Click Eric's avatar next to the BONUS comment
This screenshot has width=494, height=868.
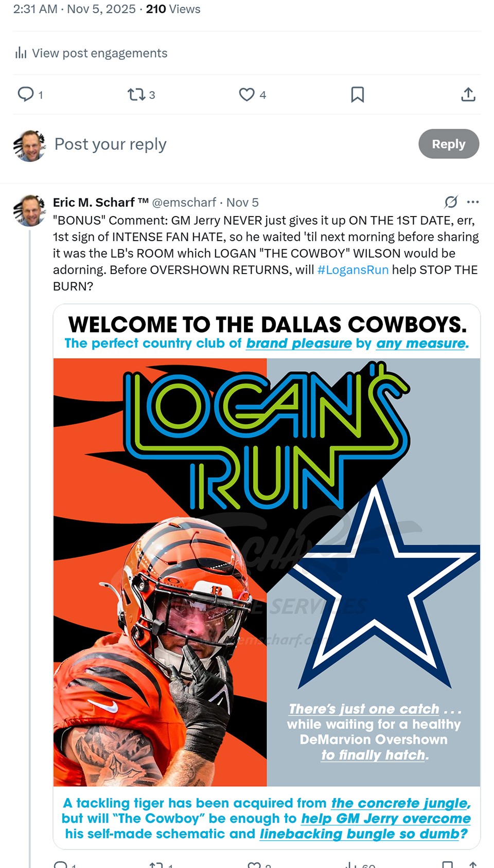tap(30, 210)
